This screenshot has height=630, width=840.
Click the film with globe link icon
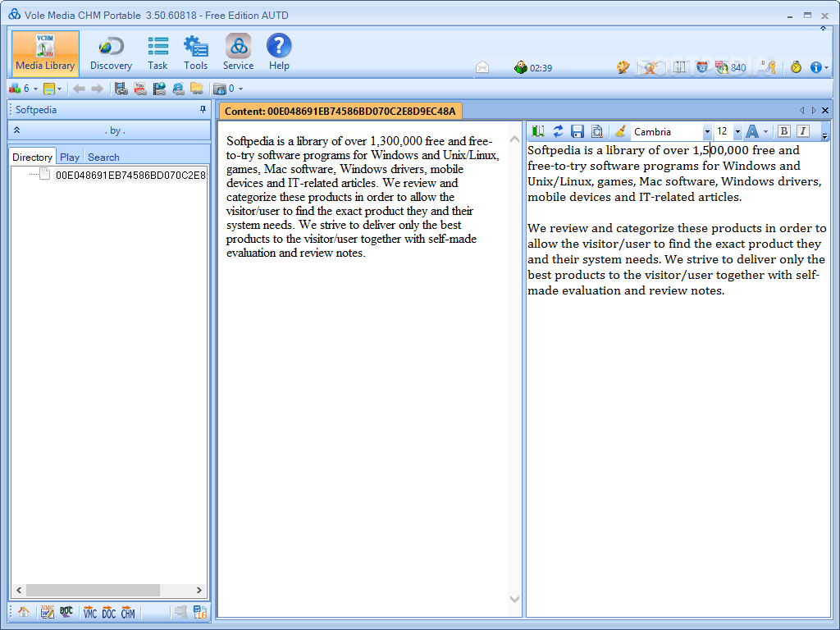click(x=159, y=89)
